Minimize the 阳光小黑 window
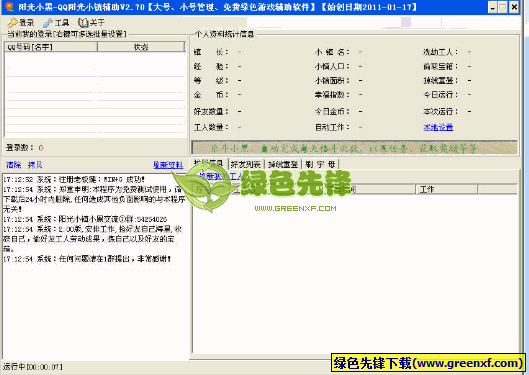 pos(493,7)
